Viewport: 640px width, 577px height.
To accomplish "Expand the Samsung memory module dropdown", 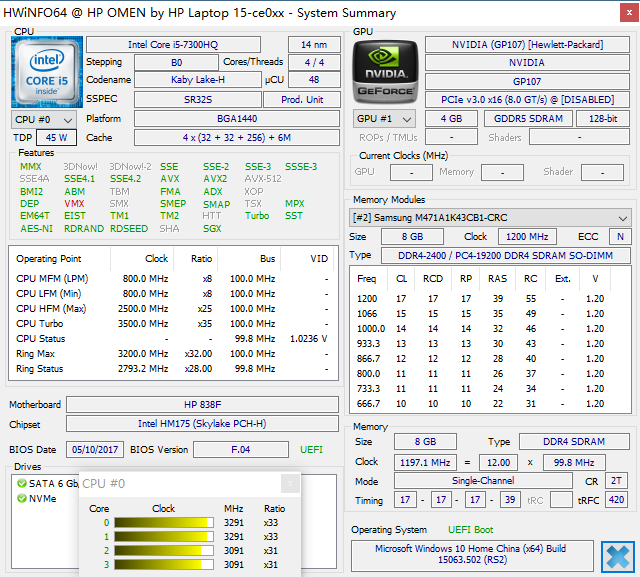I will click(x=623, y=218).
